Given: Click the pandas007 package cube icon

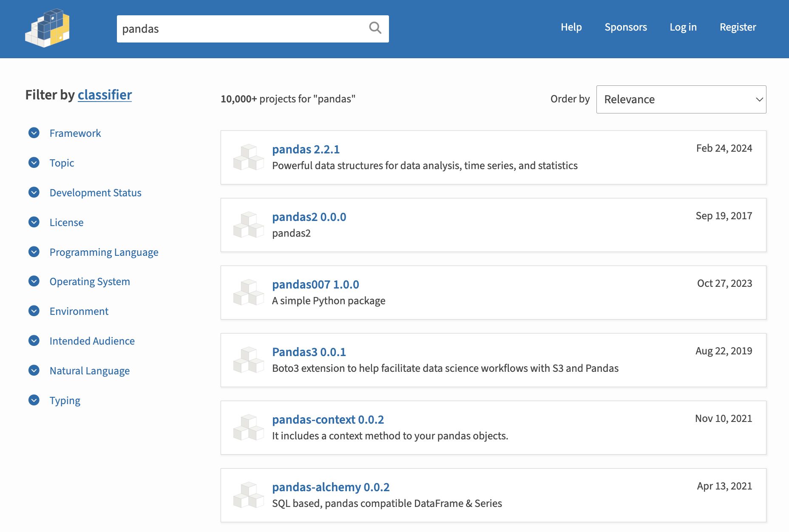Looking at the screenshot, I should (249, 292).
